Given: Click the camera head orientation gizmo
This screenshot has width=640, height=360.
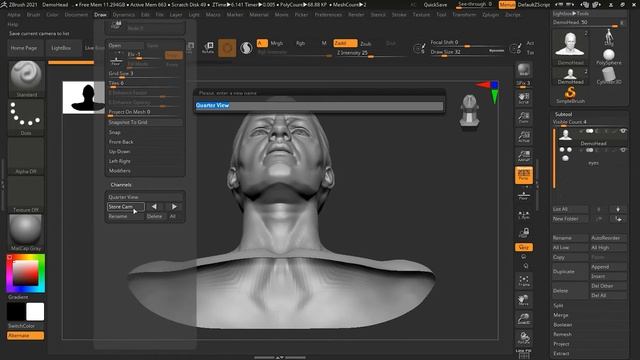Looking at the screenshot, I should click(x=469, y=111).
